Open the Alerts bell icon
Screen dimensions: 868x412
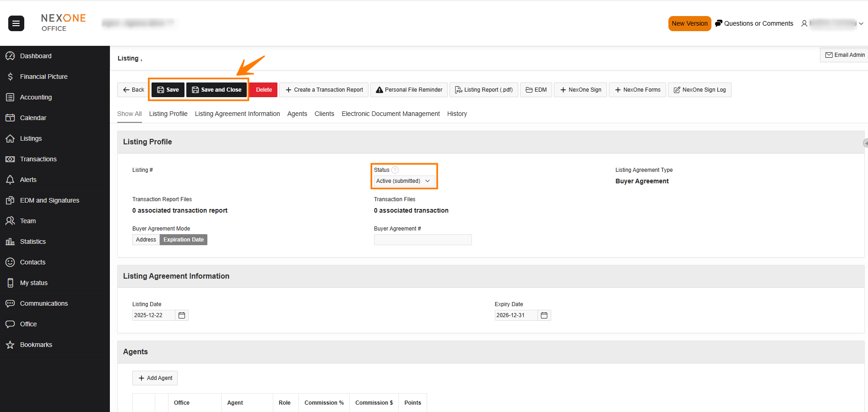click(10, 180)
